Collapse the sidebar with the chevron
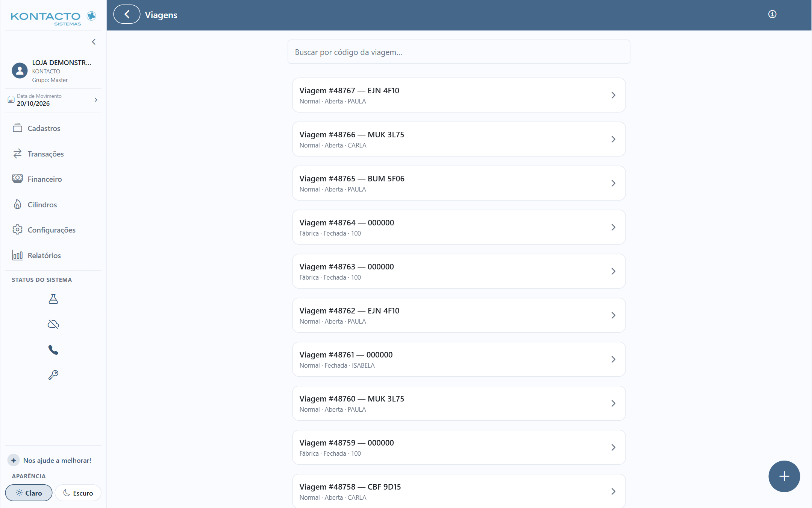812x508 pixels. click(94, 42)
